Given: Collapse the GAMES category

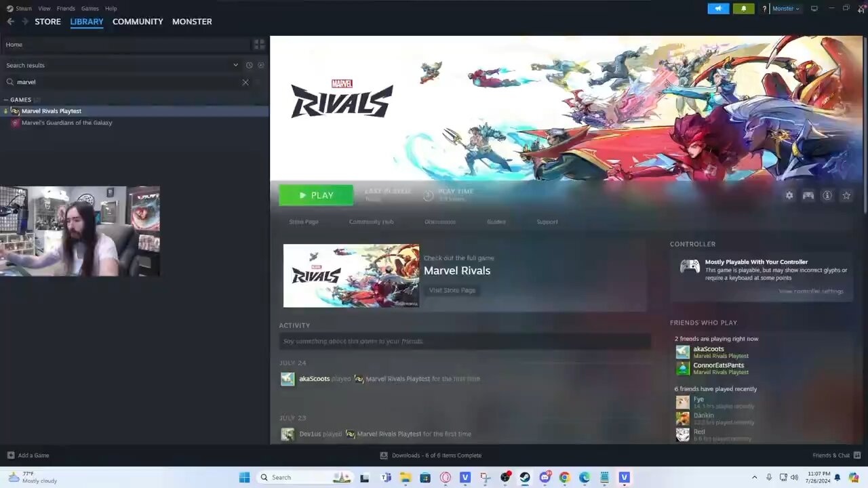Looking at the screenshot, I should [20, 100].
